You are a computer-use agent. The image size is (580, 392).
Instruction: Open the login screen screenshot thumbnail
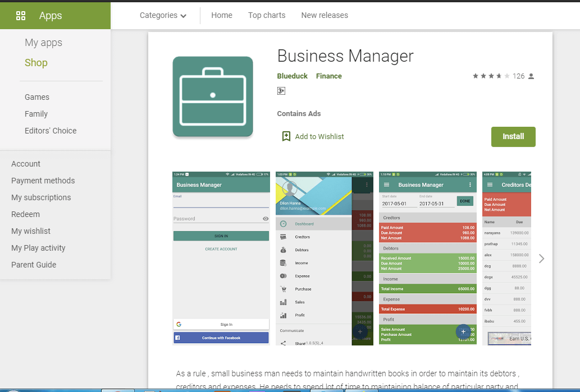(221, 259)
